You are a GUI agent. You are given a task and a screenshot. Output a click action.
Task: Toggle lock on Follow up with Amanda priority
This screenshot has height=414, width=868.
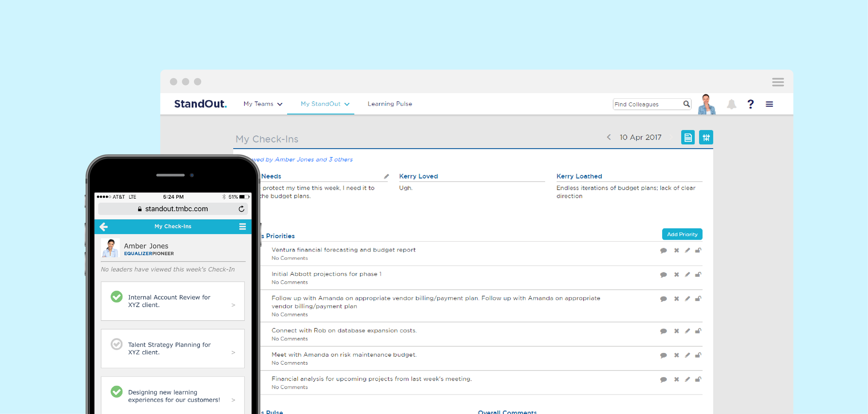[x=698, y=298]
